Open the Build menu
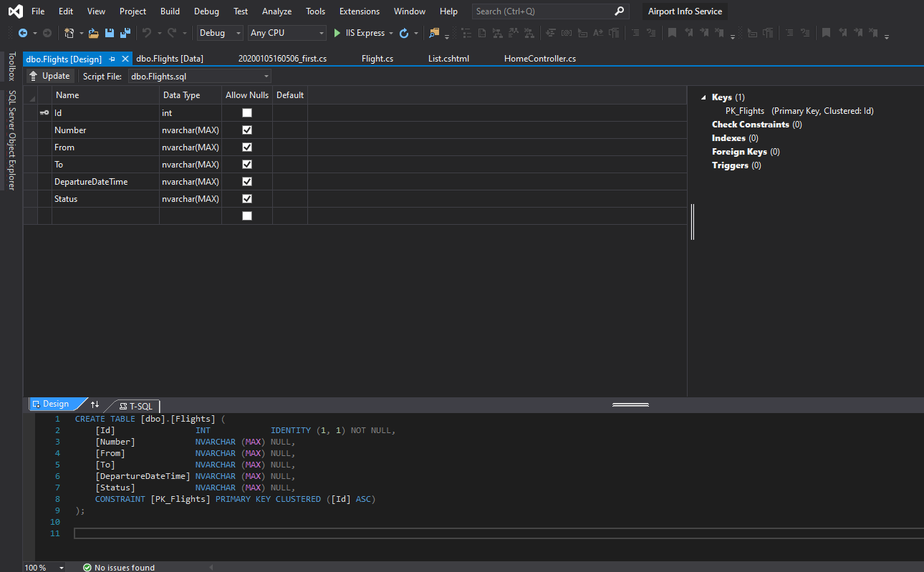 [x=170, y=11]
